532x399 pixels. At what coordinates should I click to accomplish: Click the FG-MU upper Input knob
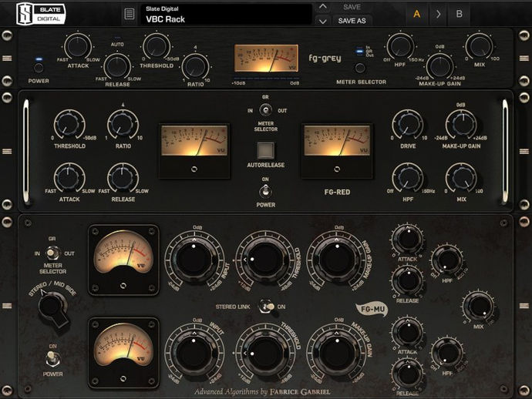pos(194,260)
